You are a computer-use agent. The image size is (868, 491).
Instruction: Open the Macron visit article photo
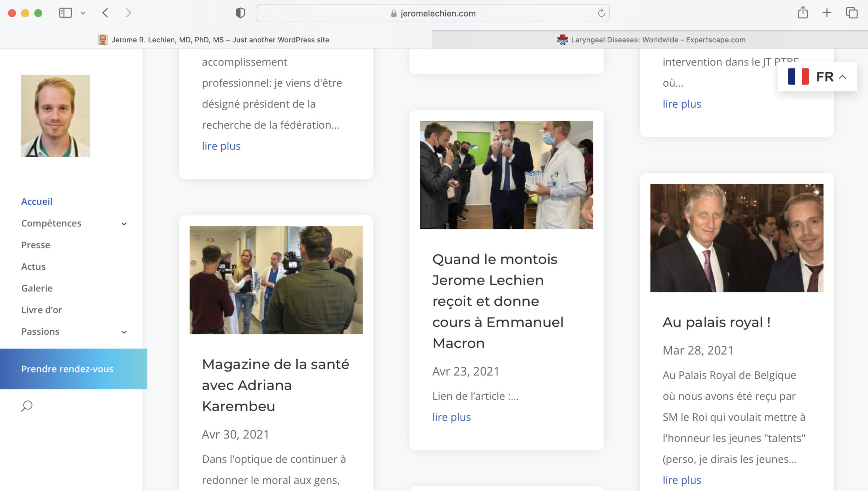(507, 175)
